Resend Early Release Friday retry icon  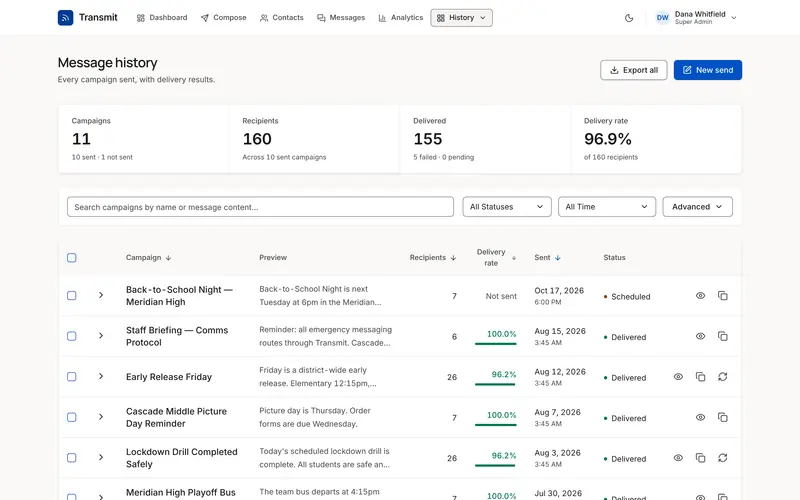coord(722,377)
